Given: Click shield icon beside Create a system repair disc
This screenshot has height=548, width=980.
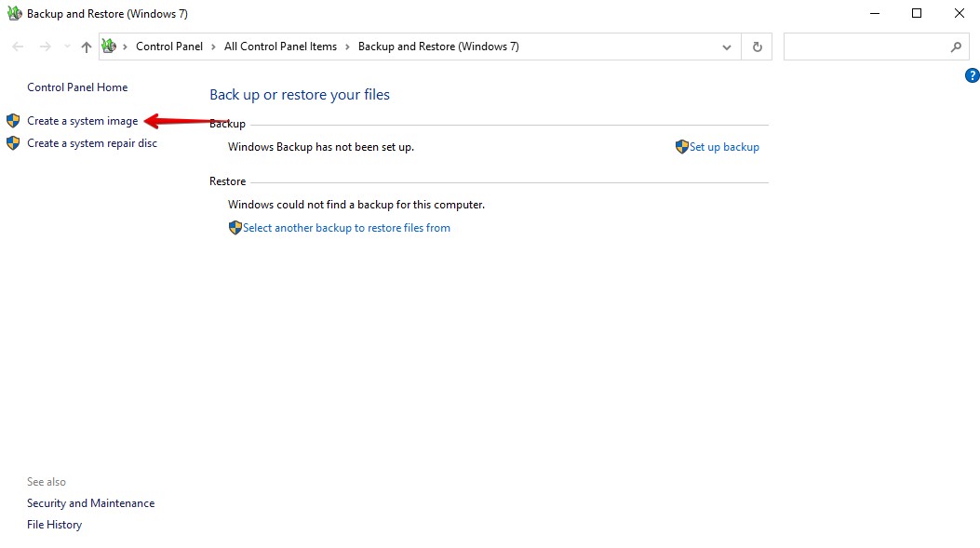Looking at the screenshot, I should [13, 143].
